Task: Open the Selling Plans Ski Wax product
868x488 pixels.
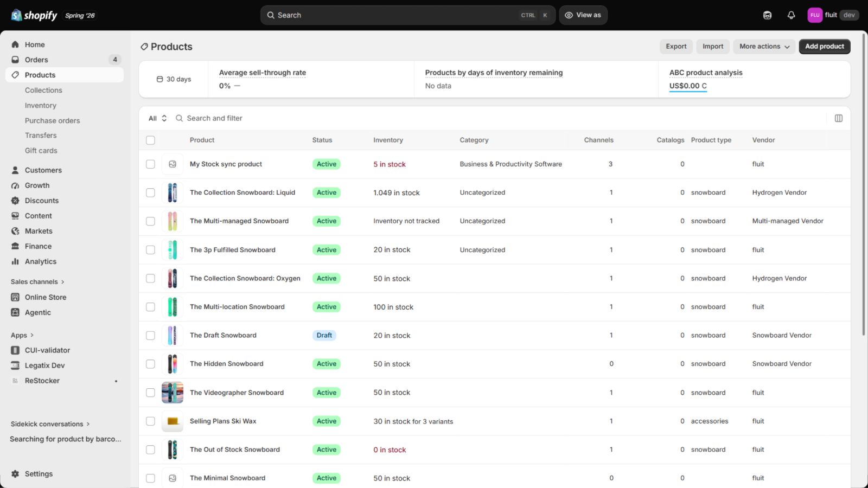Action: pyautogui.click(x=223, y=421)
